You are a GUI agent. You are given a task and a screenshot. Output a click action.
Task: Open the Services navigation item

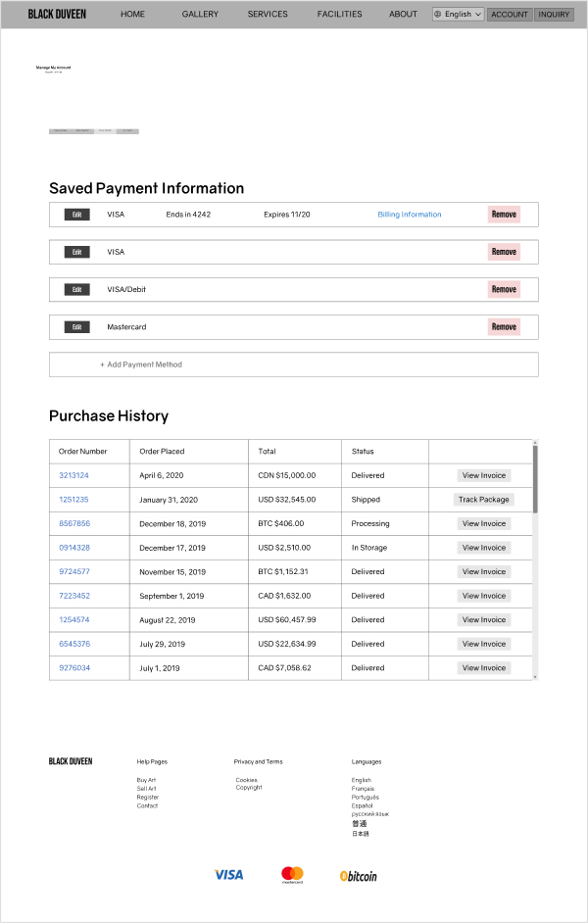[x=268, y=15]
